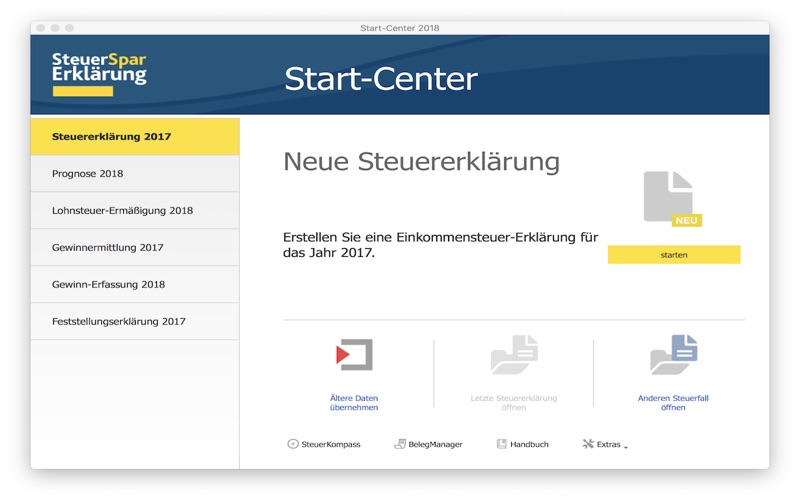Click the SteuerKompass compass icon
The width and height of the screenshot is (800, 500).
click(x=292, y=444)
